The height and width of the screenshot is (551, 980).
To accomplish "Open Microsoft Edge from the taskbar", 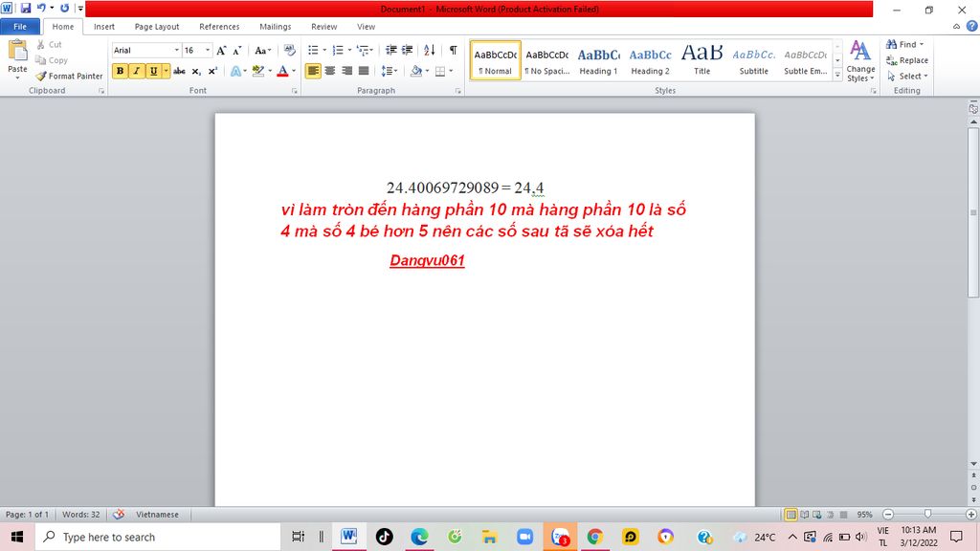I will (x=419, y=537).
